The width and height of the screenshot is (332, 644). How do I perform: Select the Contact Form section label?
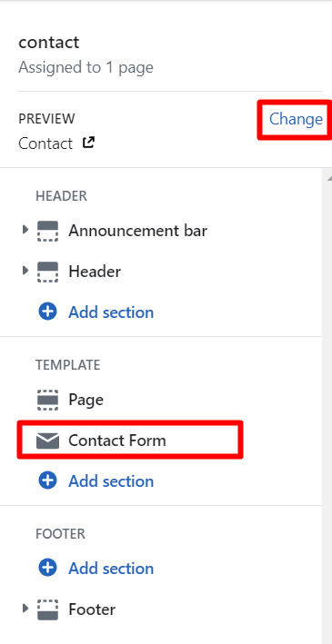(x=117, y=441)
